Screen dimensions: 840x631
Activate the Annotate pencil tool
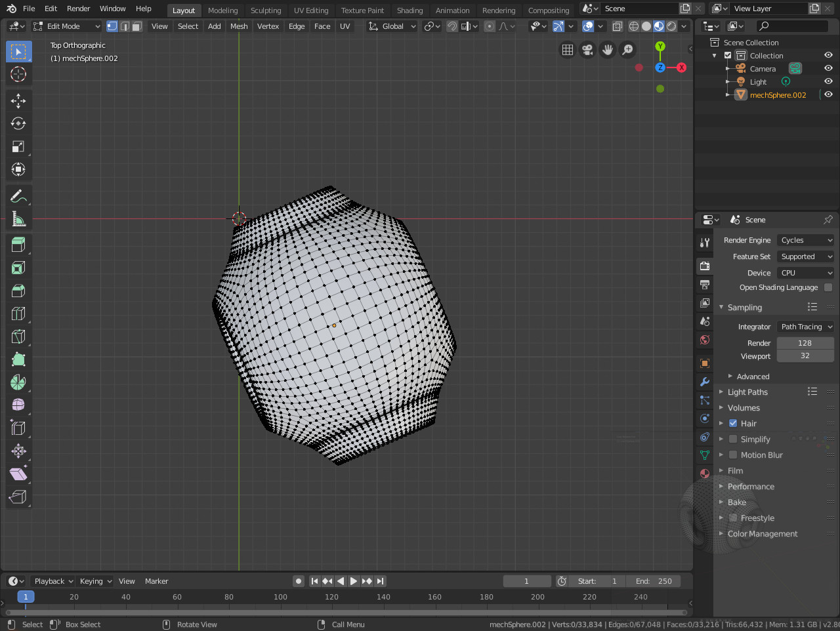click(x=18, y=196)
